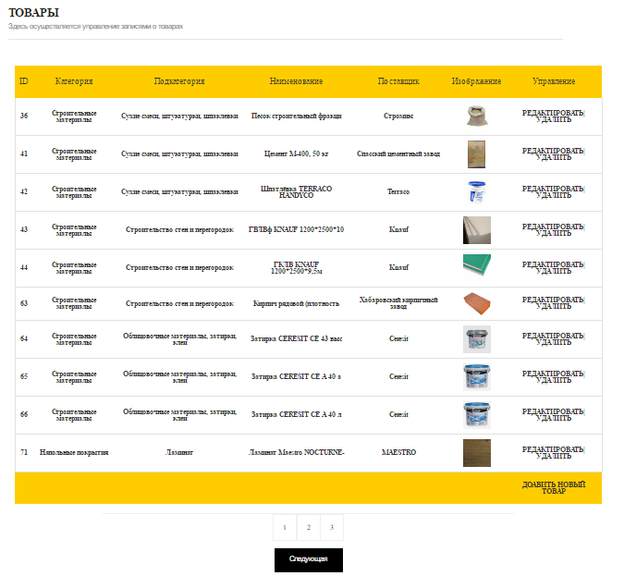This screenshot has height=576, width=624.
Task: Click the supplier cell 'MAESTRO'
Action: tap(399, 453)
